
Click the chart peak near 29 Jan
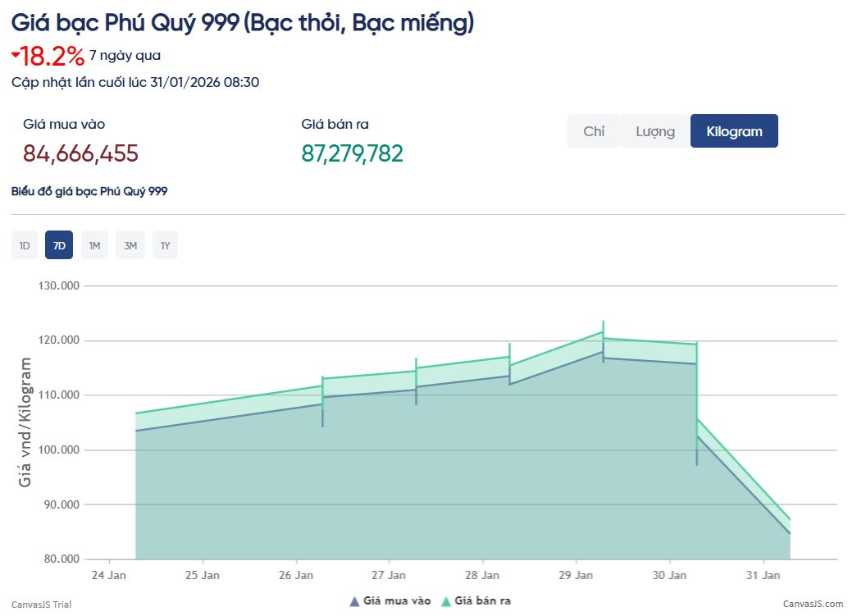click(x=603, y=332)
